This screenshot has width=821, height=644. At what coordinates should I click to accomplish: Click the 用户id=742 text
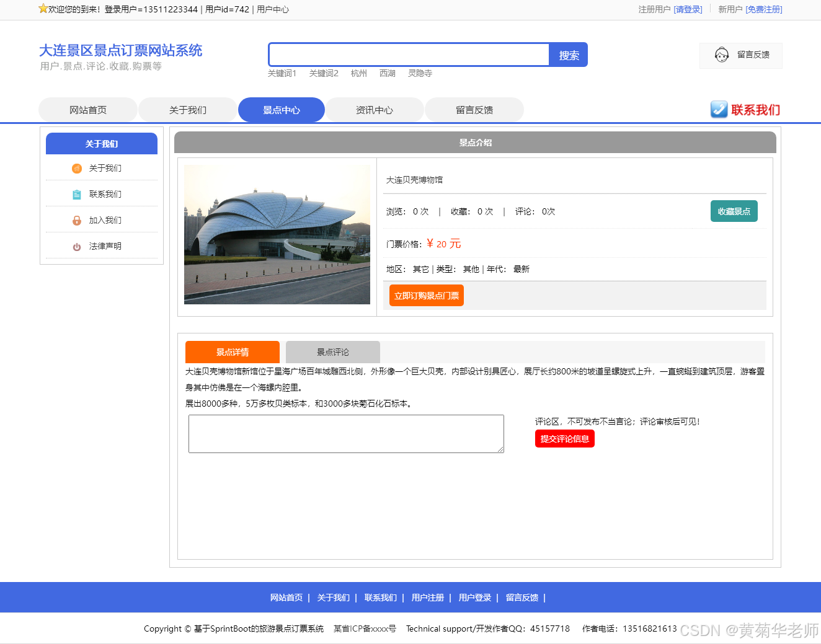click(227, 9)
